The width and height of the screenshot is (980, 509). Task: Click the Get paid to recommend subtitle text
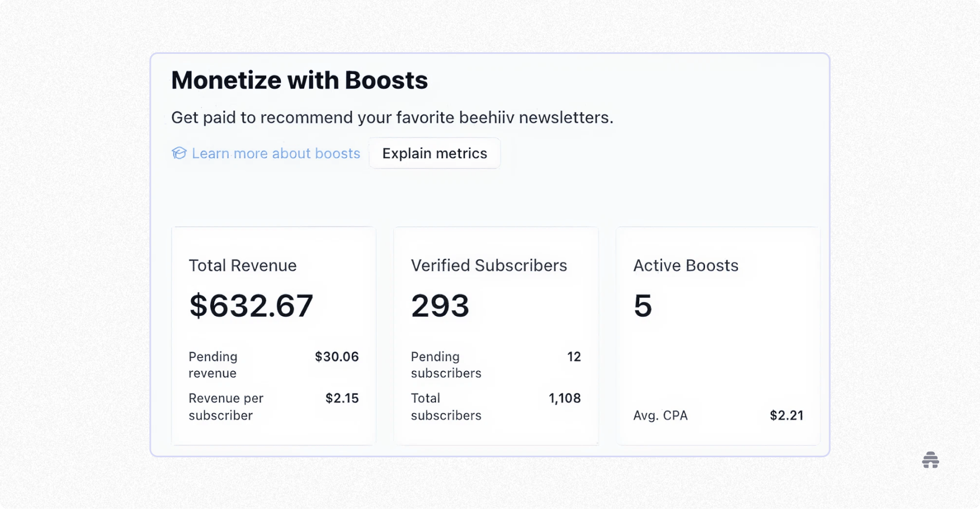392,117
